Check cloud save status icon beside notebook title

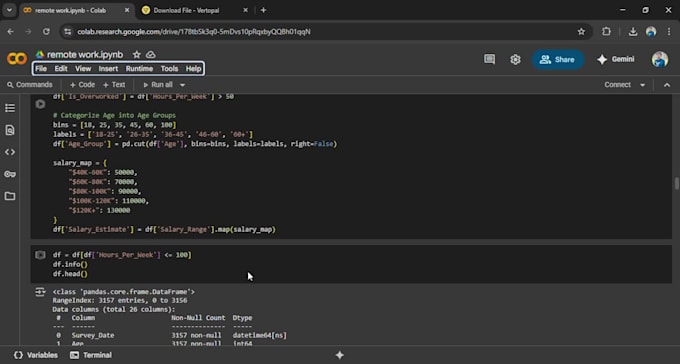[x=150, y=55]
